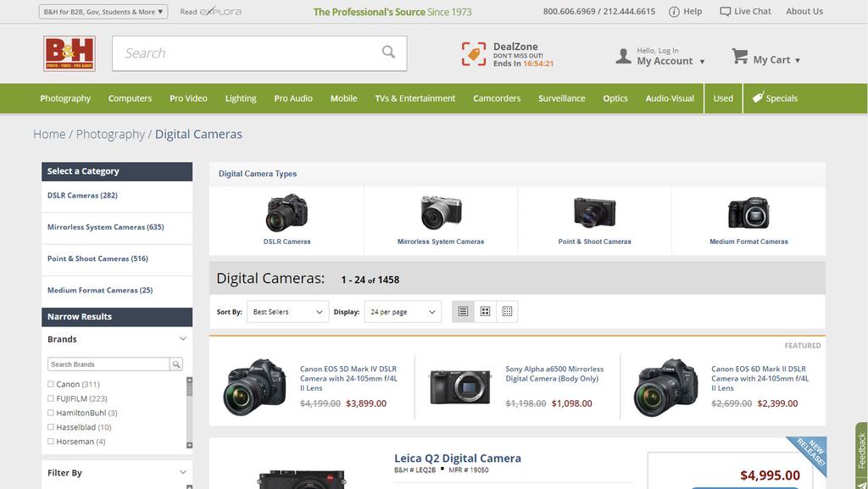Open Sony Alpha a6500 Mirrorless featured link
The height and width of the screenshot is (489, 868).
point(554,374)
